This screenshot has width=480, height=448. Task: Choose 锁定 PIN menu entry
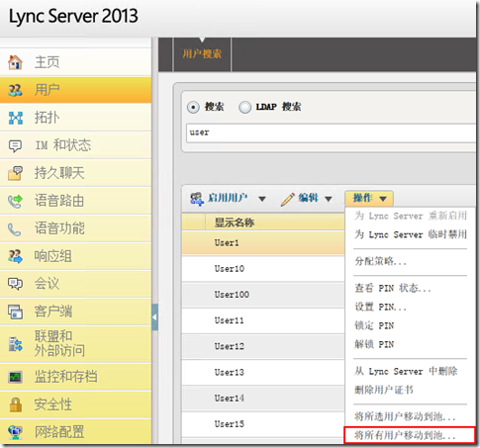374,326
